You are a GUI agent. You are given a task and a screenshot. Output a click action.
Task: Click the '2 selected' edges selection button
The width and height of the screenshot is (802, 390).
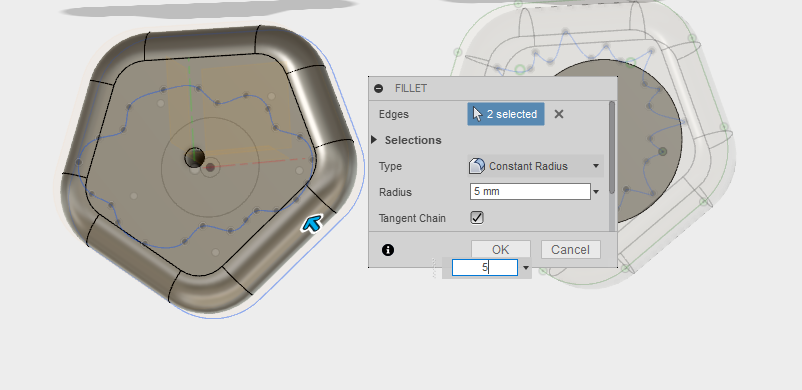506,114
